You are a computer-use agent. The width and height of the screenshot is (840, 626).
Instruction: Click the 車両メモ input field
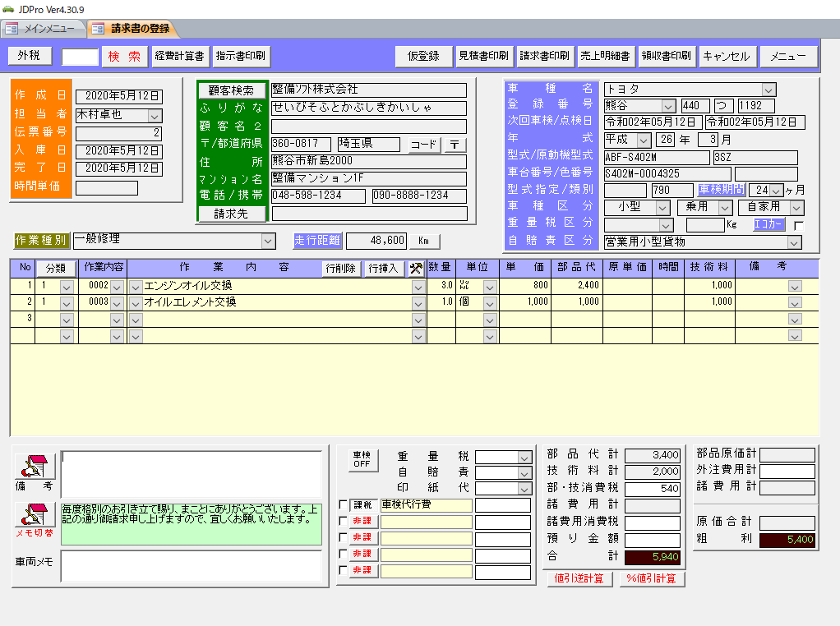[x=192, y=566]
